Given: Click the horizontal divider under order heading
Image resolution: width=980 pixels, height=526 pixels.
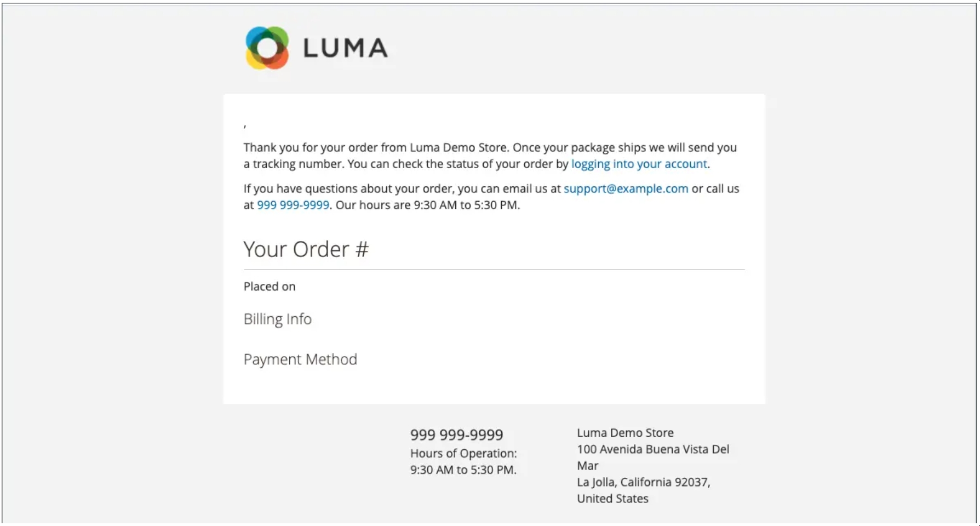Looking at the screenshot, I should [x=494, y=270].
